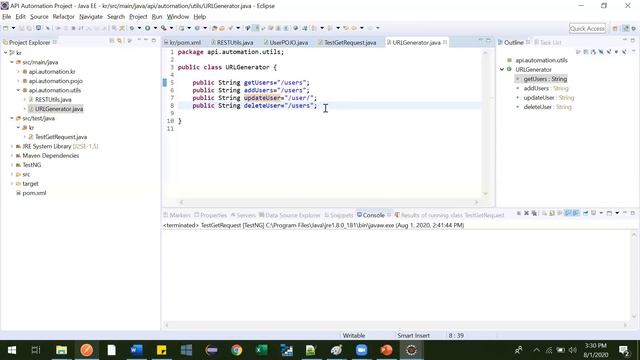Image resolution: width=640 pixels, height=360 pixels.
Task: Toggle Link with Editor in Project Explorer
Action: pos(119,41)
